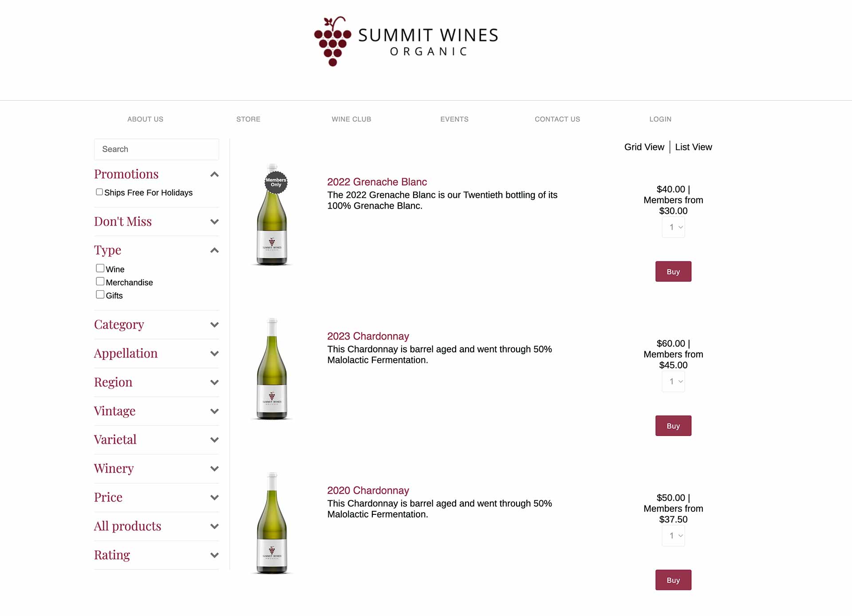Open quantity dropdown for 2020 Chardonnay

[x=673, y=536]
